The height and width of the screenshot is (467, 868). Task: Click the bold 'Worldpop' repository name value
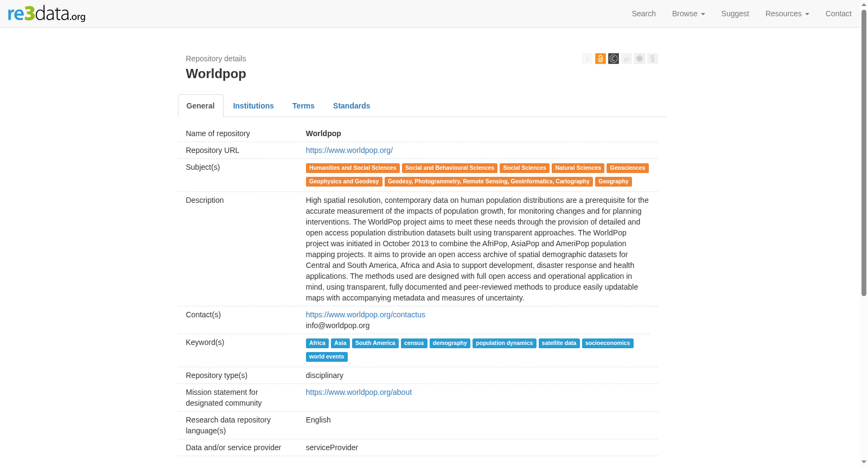(x=323, y=133)
